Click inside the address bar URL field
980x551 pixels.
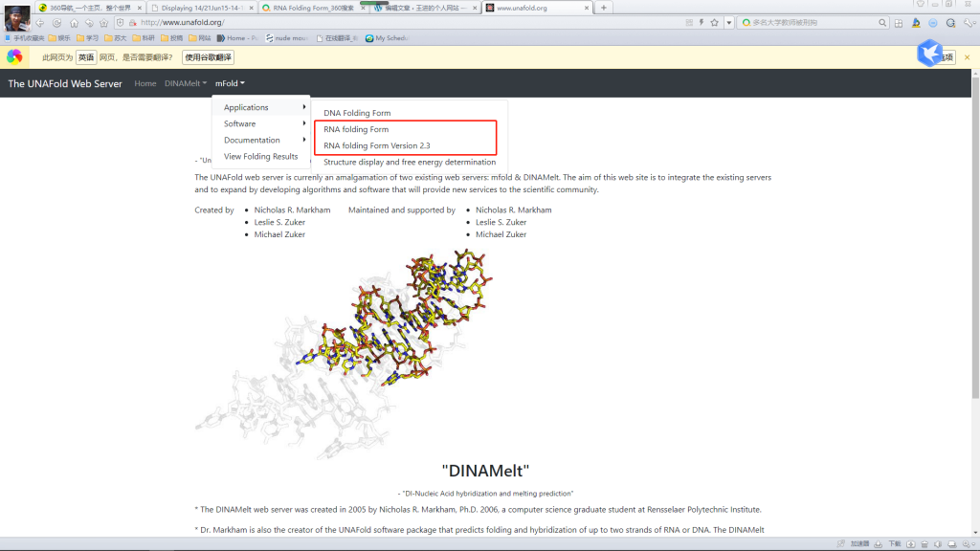(383, 22)
